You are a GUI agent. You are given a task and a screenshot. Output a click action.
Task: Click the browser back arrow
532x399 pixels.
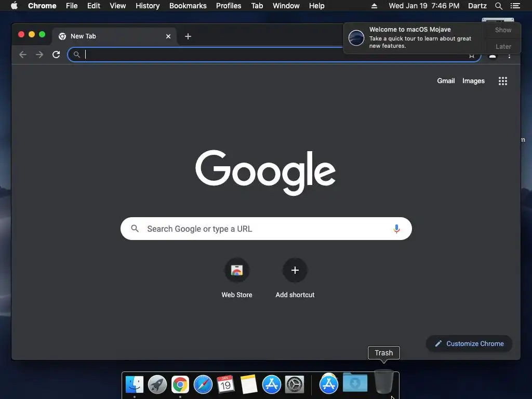(23, 55)
